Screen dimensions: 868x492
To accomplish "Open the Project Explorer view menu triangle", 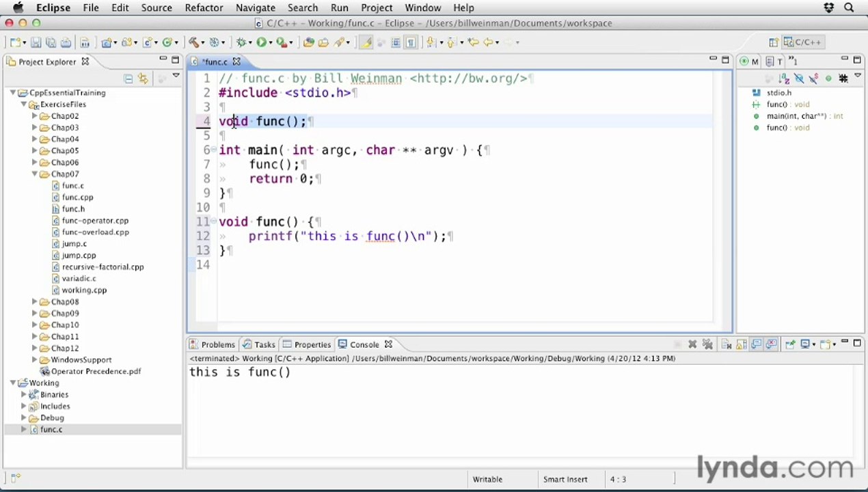I will pos(176,76).
